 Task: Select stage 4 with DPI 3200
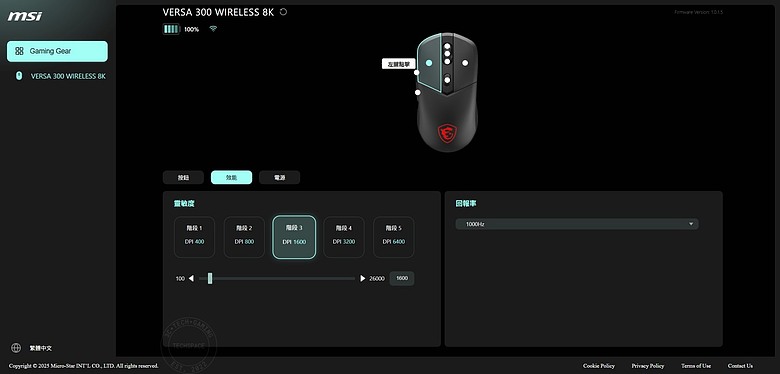[x=344, y=237]
